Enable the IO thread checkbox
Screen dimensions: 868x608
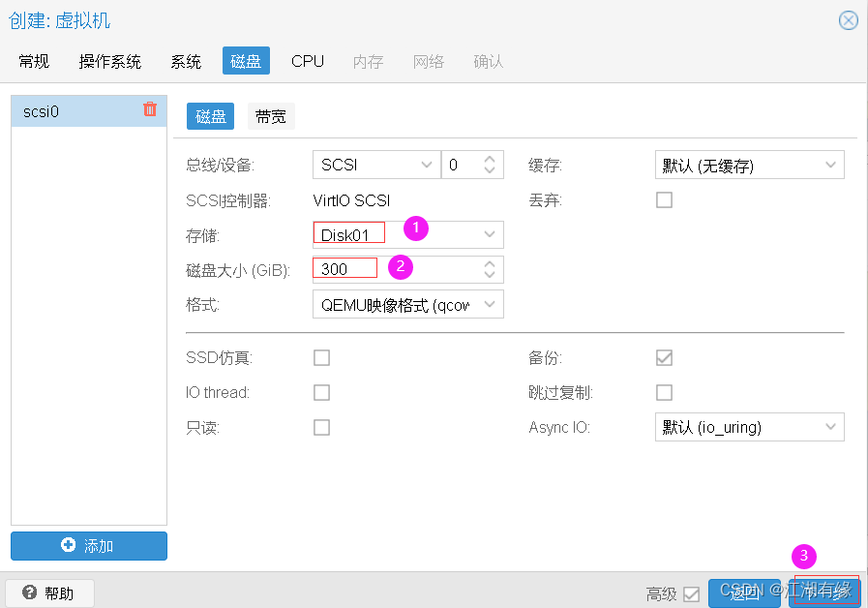tap(322, 392)
